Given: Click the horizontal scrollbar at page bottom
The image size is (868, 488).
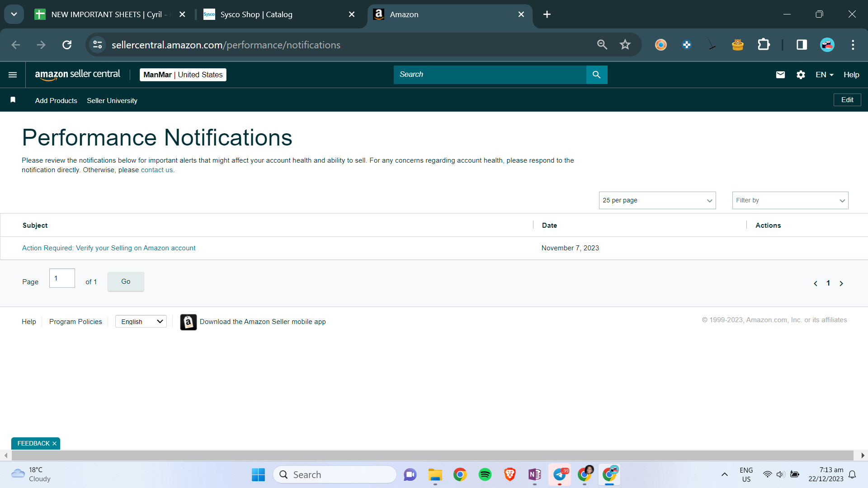Looking at the screenshot, I should (432, 455).
